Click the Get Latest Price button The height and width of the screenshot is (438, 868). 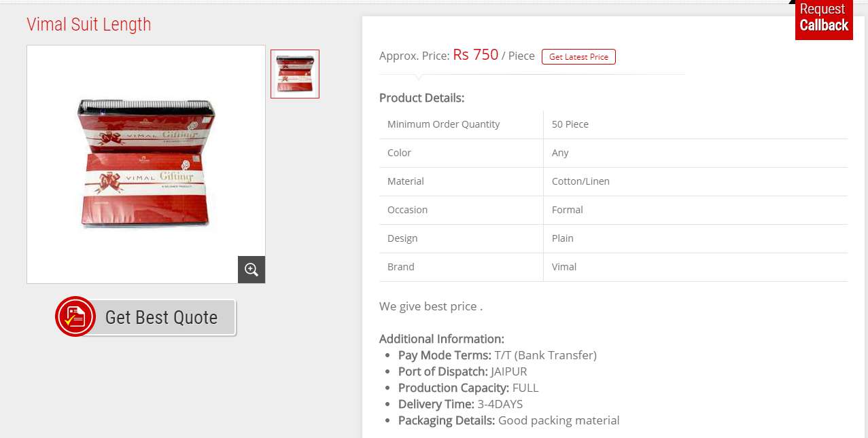click(x=578, y=56)
